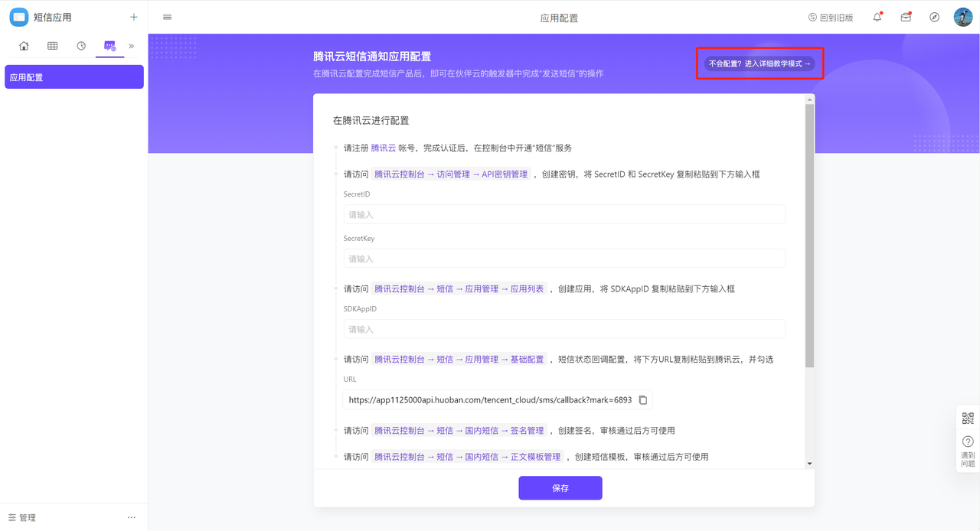
Task: Toggle the hamburger sidebar menu icon
Action: tap(168, 17)
